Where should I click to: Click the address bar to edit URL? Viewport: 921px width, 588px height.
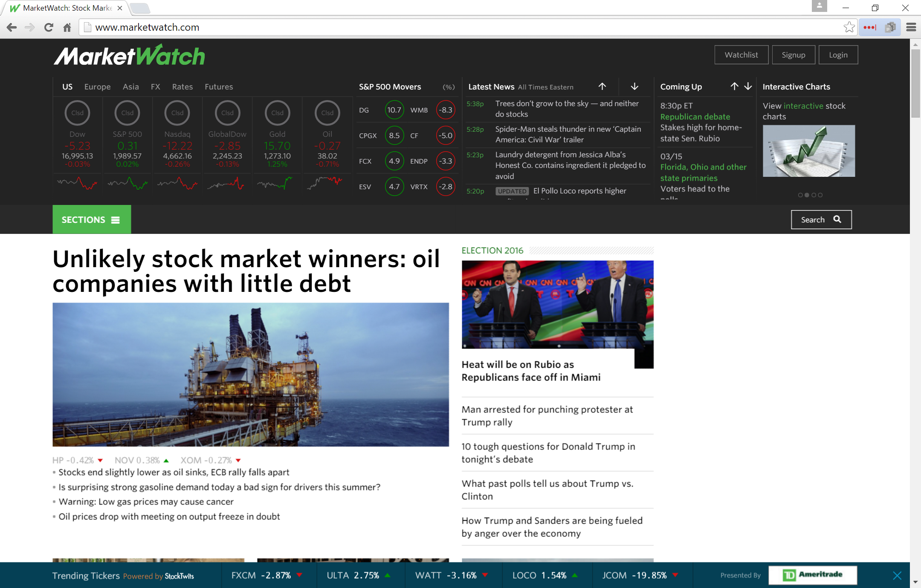click(x=256, y=27)
